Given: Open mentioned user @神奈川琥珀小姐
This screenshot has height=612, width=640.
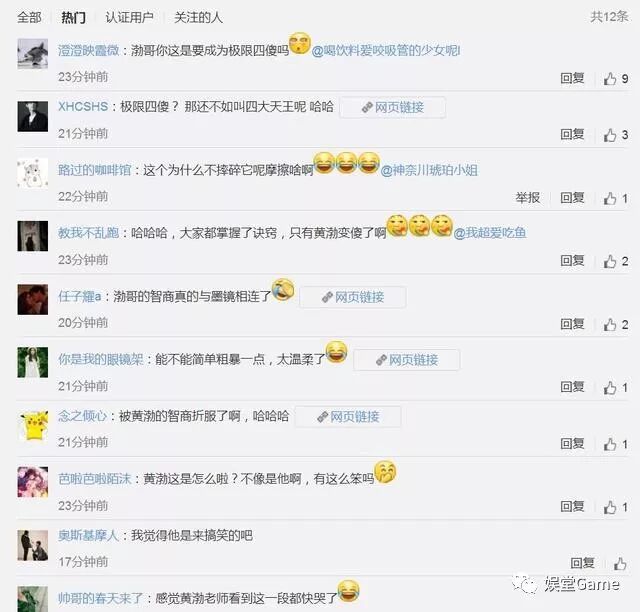Looking at the screenshot, I should [x=429, y=170].
